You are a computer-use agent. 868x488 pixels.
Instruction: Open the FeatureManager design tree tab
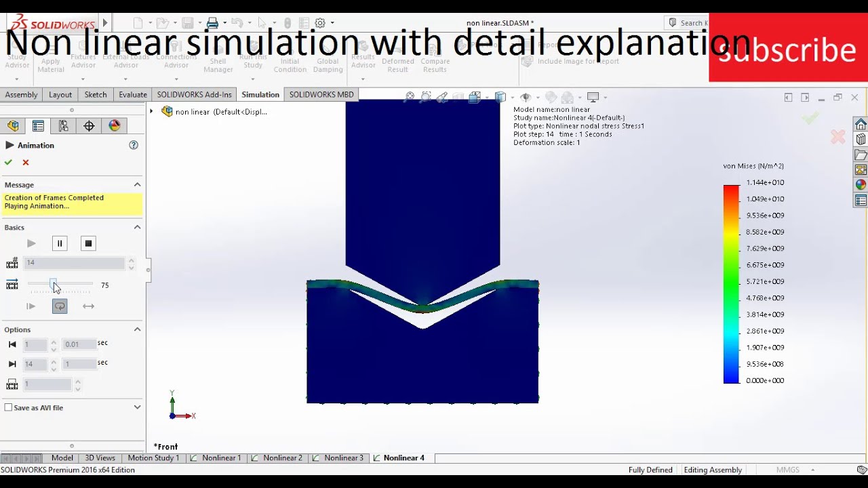[13, 125]
